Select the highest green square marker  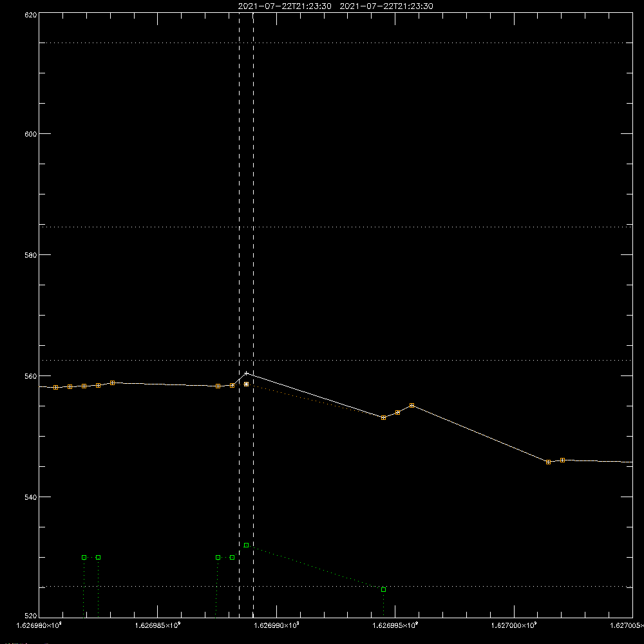click(x=247, y=545)
